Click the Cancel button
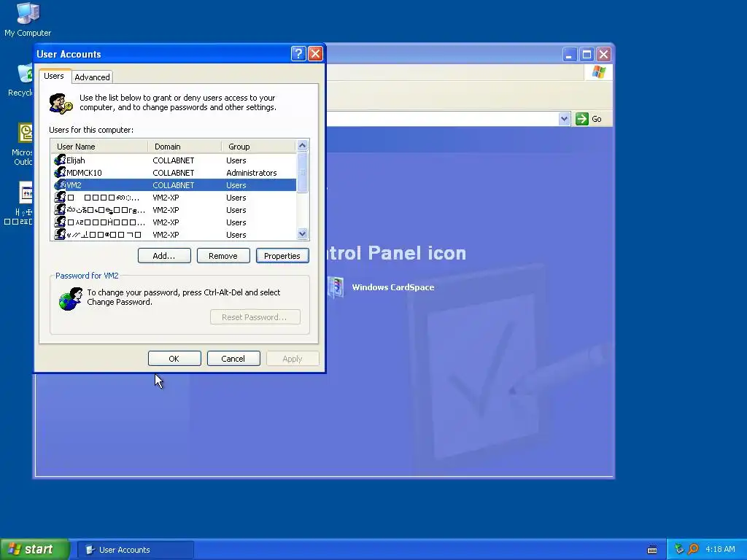Viewport: 747px width, 560px height. pos(233,359)
